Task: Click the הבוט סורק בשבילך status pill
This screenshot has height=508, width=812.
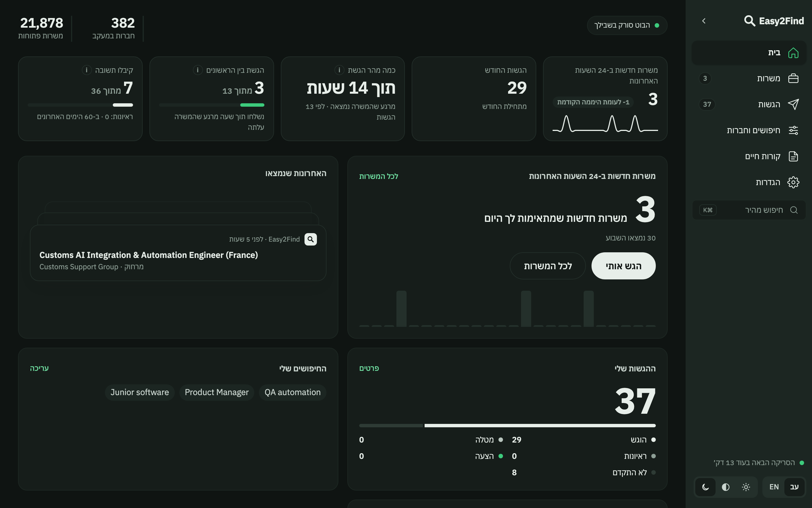Action: coord(627,25)
